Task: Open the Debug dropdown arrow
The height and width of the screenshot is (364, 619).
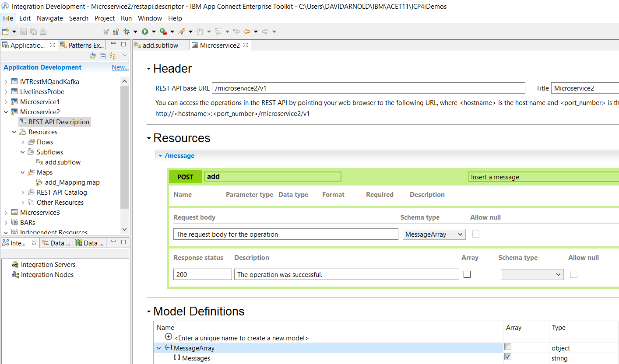Action: tap(135, 31)
